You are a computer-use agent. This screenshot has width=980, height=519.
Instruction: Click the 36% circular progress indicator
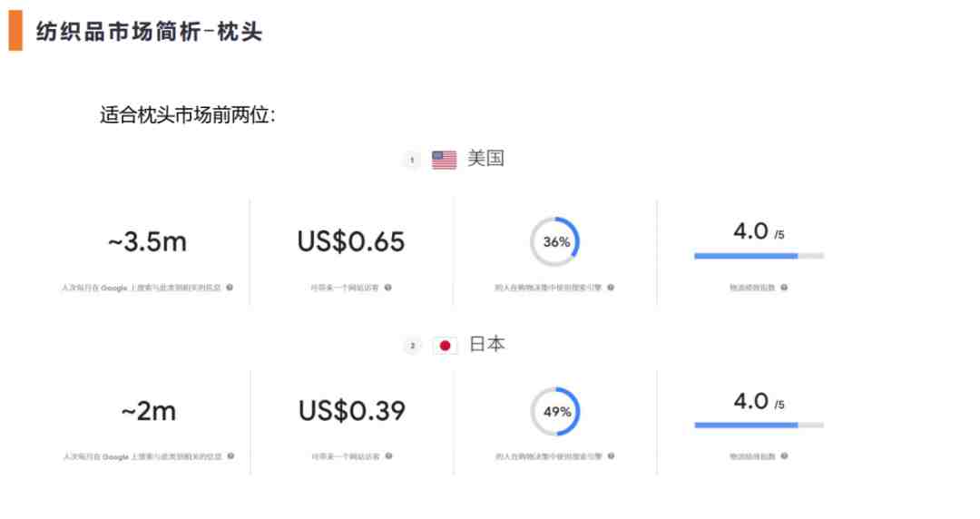(555, 242)
